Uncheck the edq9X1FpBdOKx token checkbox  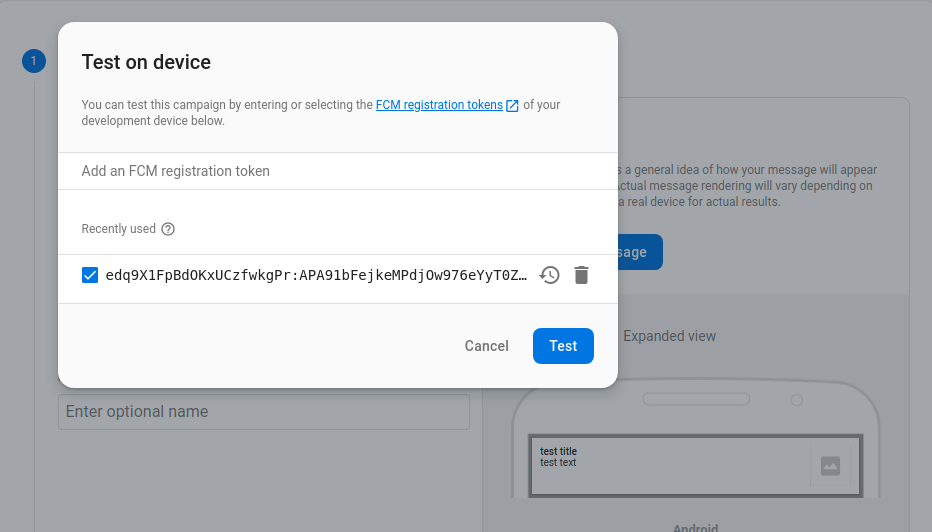90,275
